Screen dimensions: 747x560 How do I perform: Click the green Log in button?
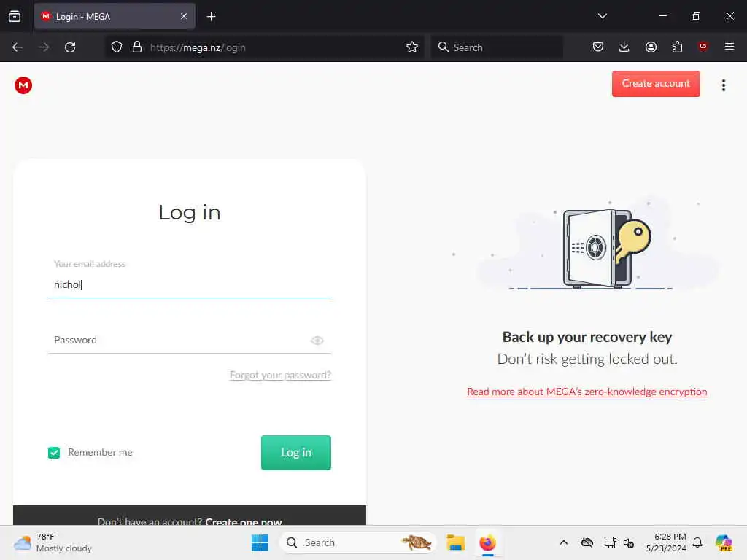(296, 452)
